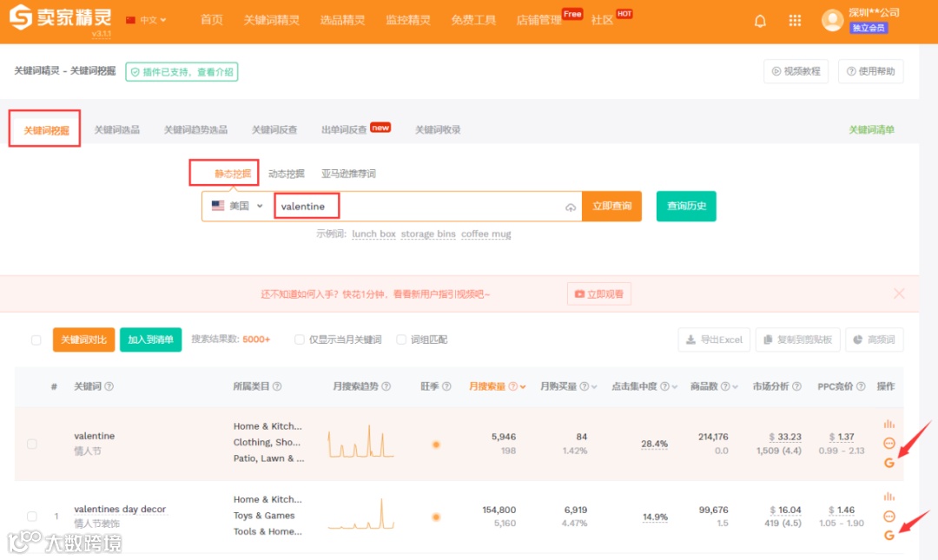
Task: Open the notification bell in the top bar
Action: click(760, 20)
